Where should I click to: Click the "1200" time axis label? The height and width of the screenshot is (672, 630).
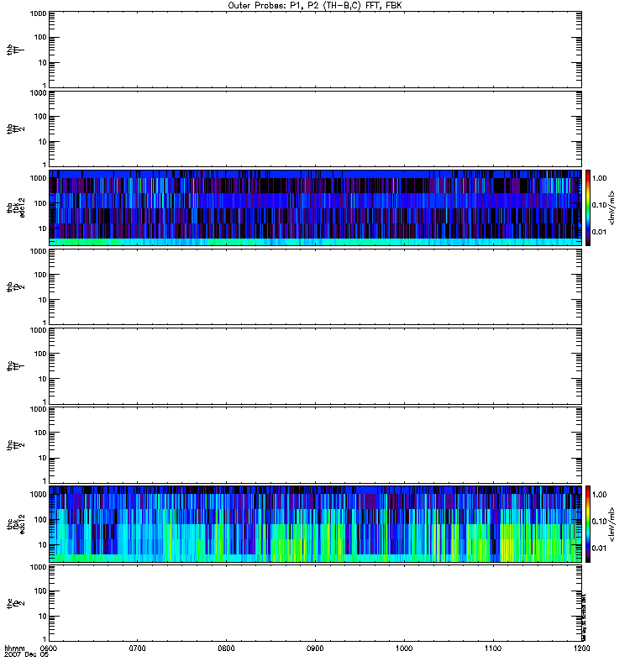[581, 648]
